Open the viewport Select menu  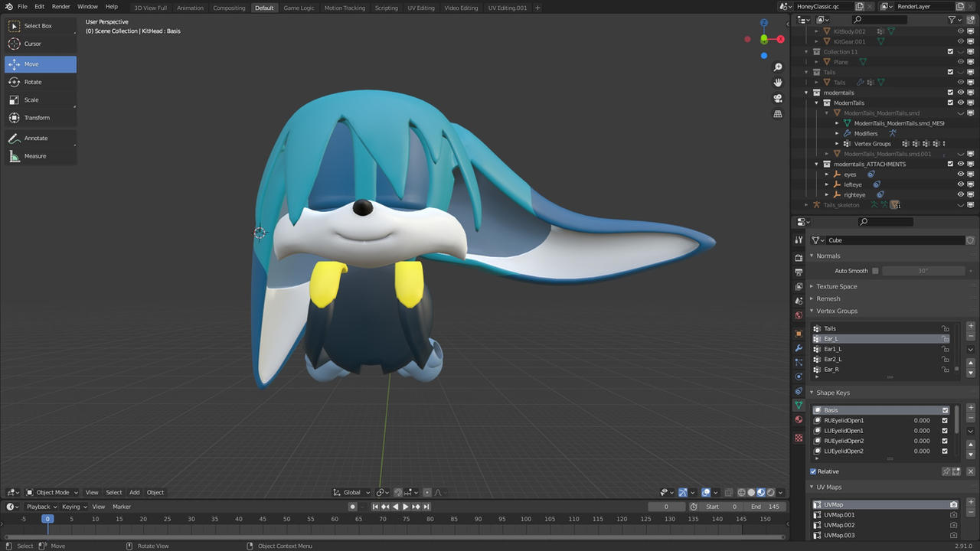[114, 493]
